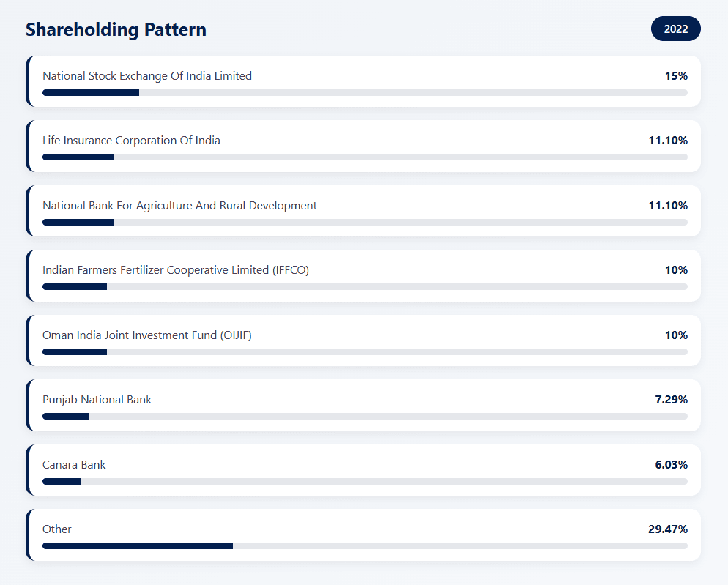Viewport: 728px width, 585px height.
Task: Click the 7.29% percentage value
Action: click(x=671, y=400)
